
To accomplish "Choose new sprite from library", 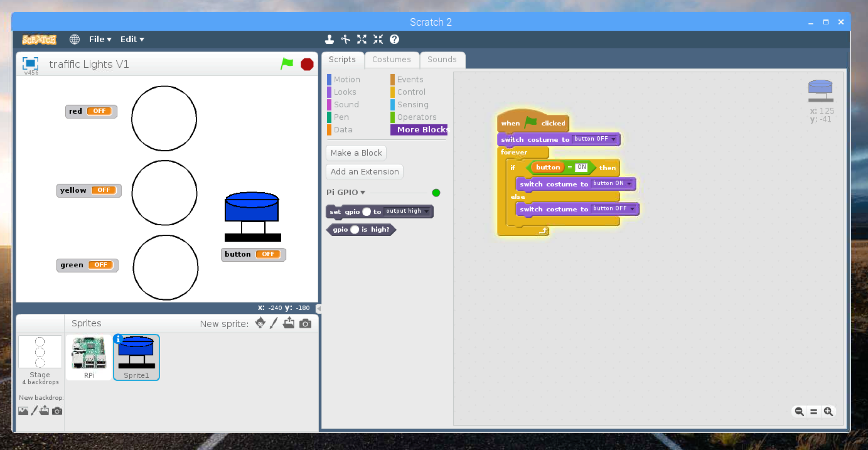I will coord(260,323).
